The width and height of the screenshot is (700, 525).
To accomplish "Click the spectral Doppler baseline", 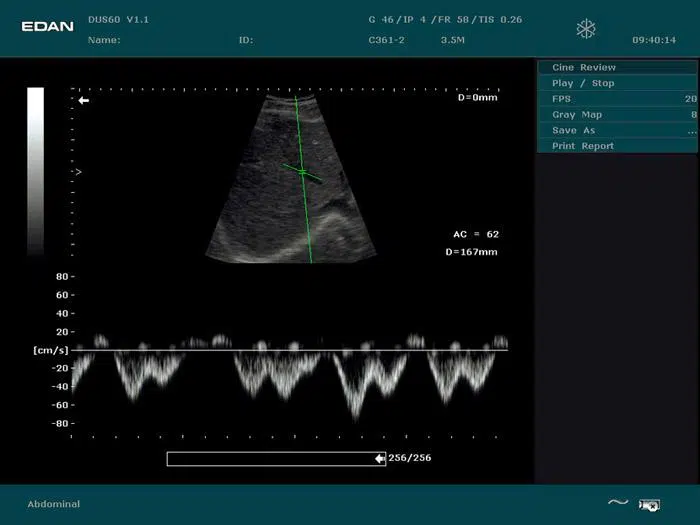I will (x=290, y=350).
